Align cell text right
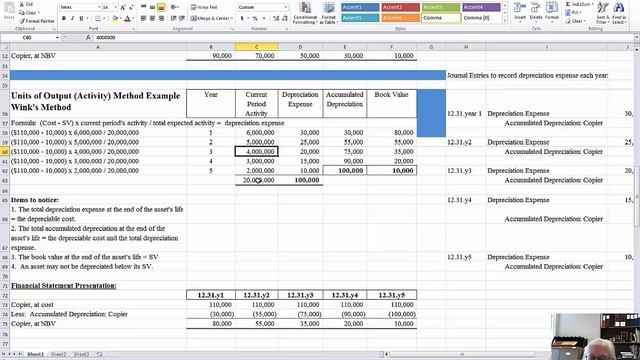Viewport: 640px width, 360px height. pyautogui.click(x=161, y=18)
